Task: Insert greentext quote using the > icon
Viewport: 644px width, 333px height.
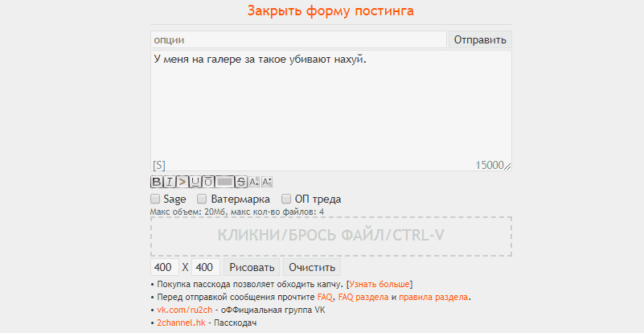Action: coord(183,182)
